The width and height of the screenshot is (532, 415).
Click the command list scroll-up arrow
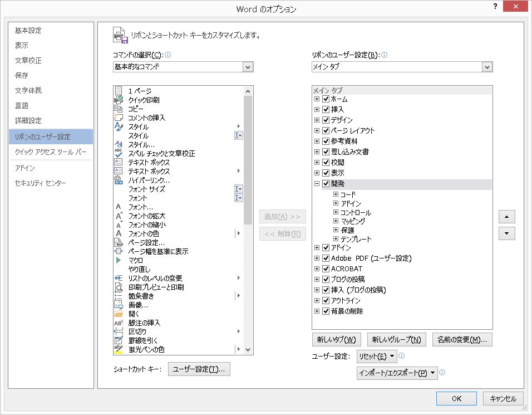248,91
